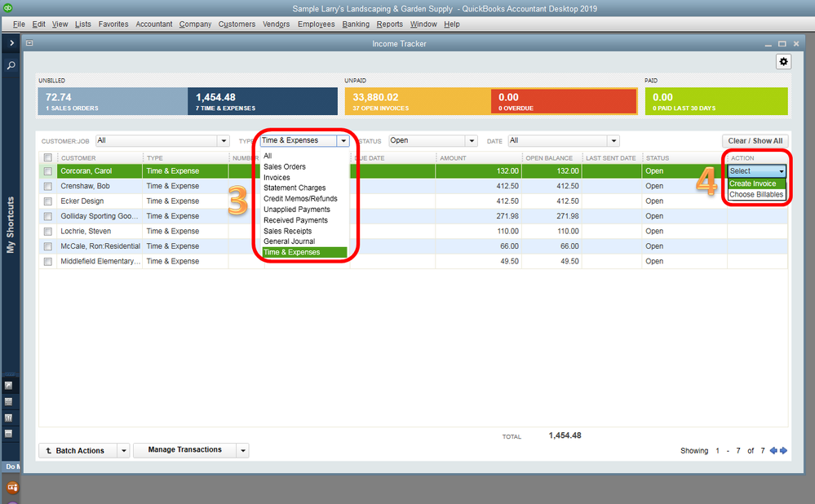Open the My Shortcuts sidebar icon
The width and height of the screenshot is (815, 504).
click(8, 386)
